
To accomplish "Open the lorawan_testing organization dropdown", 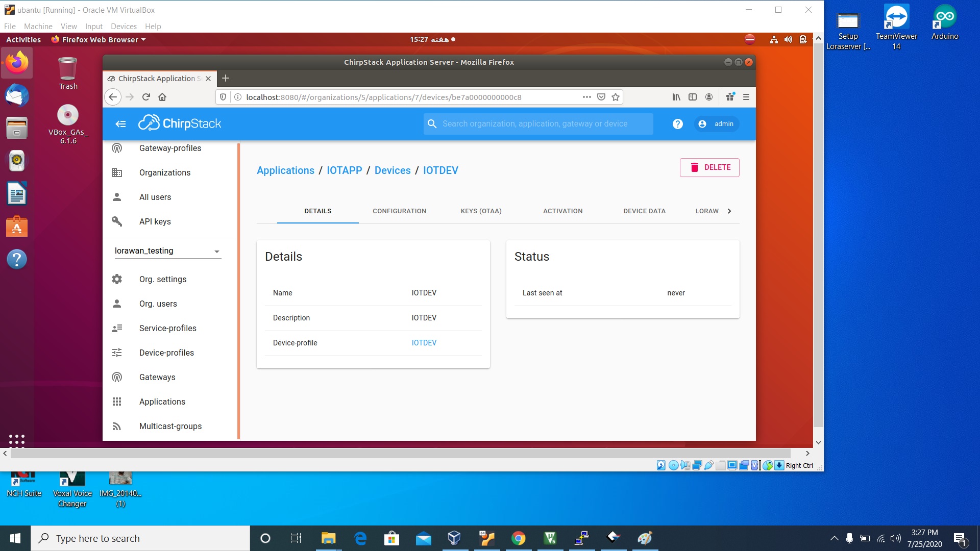I will [216, 251].
